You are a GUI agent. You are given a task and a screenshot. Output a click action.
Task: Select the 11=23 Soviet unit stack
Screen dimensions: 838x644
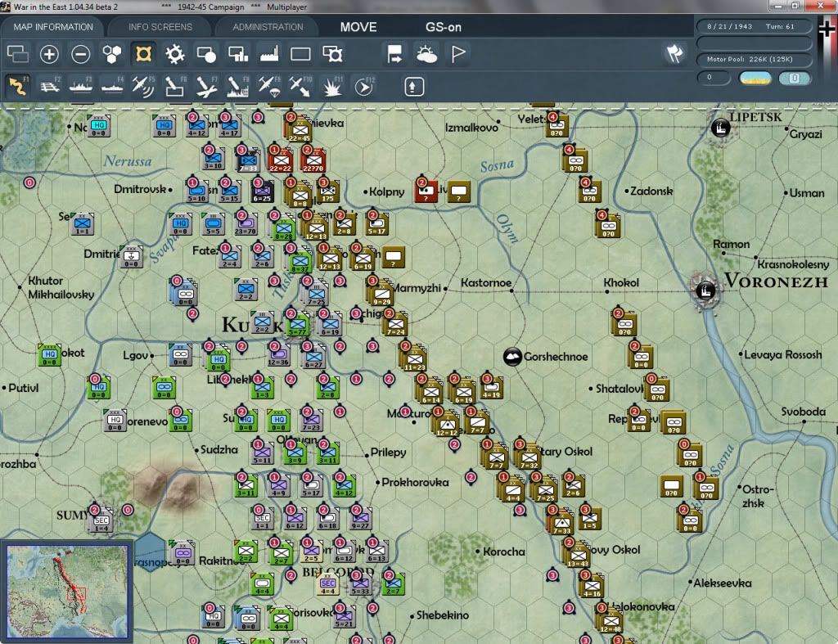point(414,358)
